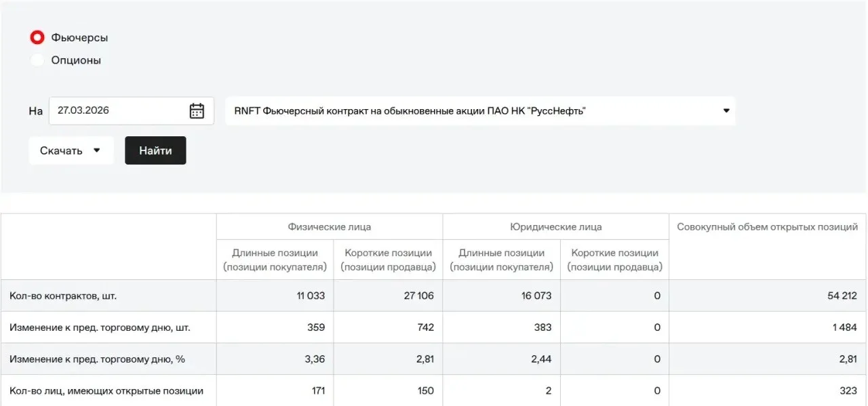Expand the RNFT contract dropdown arrow

click(726, 110)
